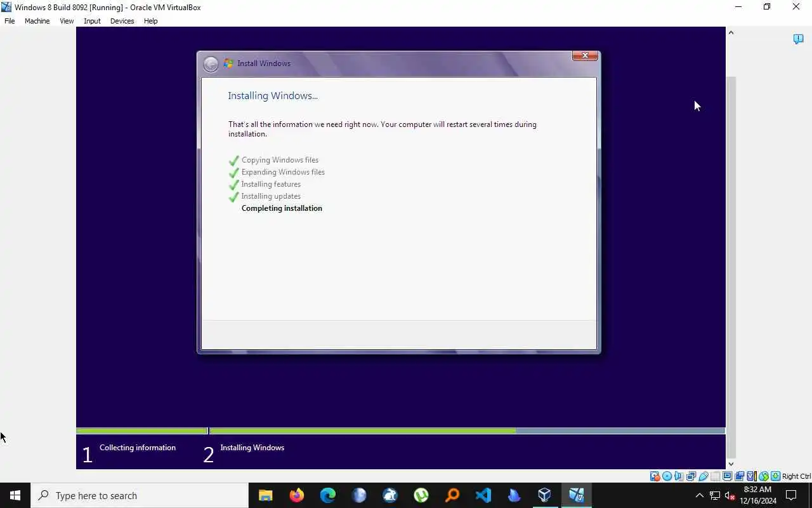Screen dimensions: 812x508
Task: Open uTorrent from the taskbar
Action: pos(421,495)
